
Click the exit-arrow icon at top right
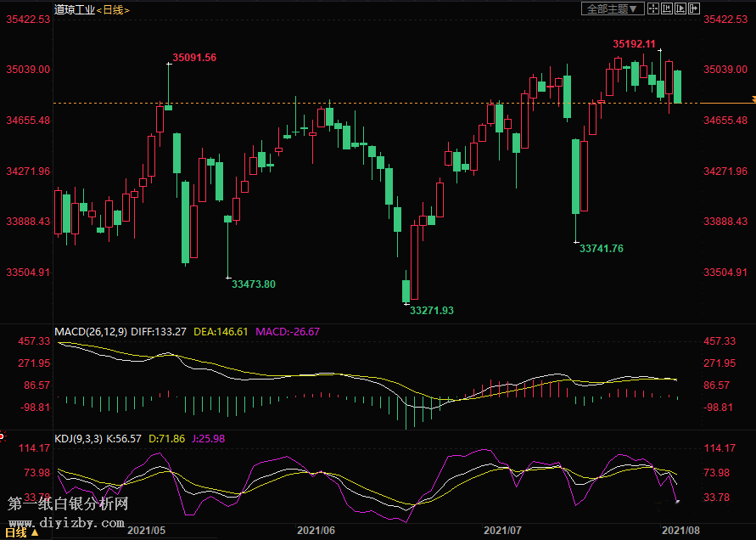[x=694, y=8]
